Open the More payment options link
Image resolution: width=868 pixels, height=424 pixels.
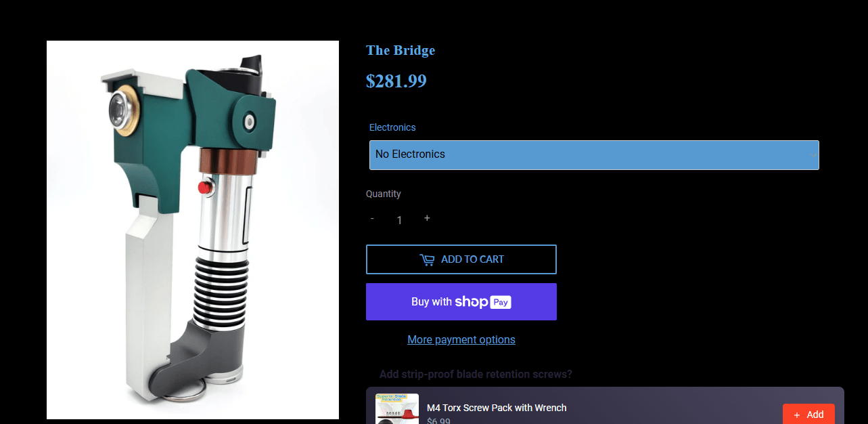[461, 339]
